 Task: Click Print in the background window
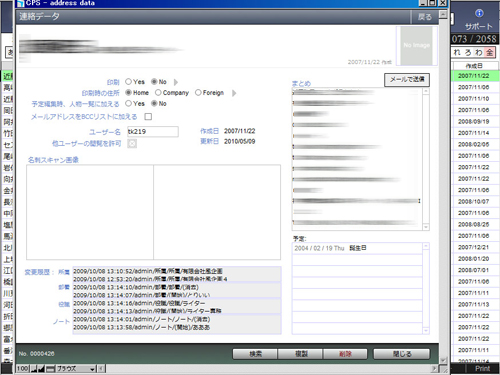click(x=482, y=369)
